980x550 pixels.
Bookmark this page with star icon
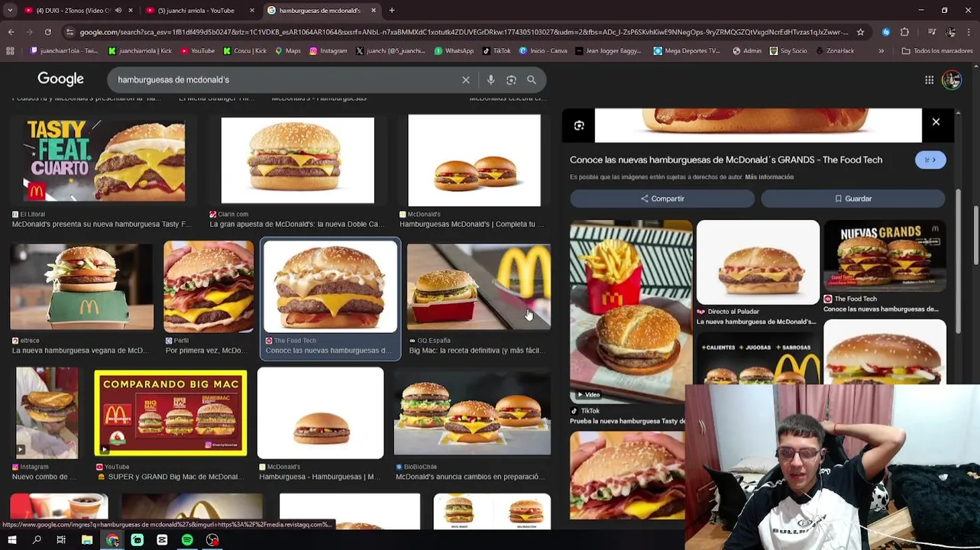point(860,32)
